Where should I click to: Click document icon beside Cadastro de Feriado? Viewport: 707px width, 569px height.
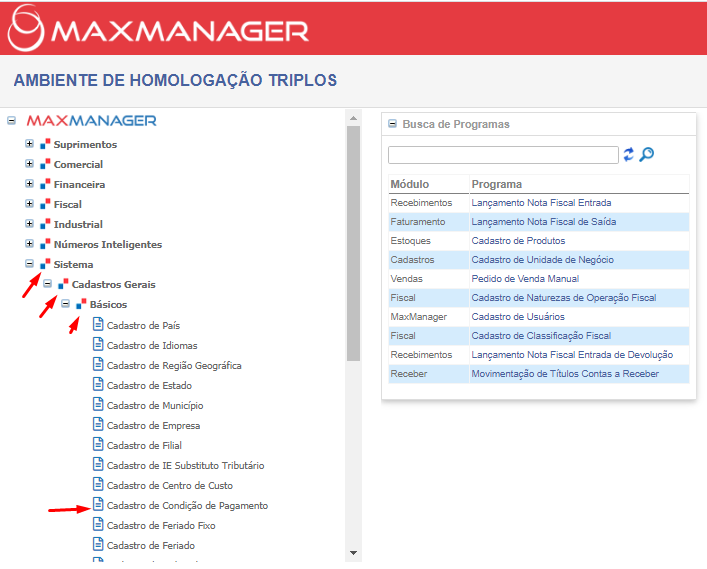[x=98, y=544]
